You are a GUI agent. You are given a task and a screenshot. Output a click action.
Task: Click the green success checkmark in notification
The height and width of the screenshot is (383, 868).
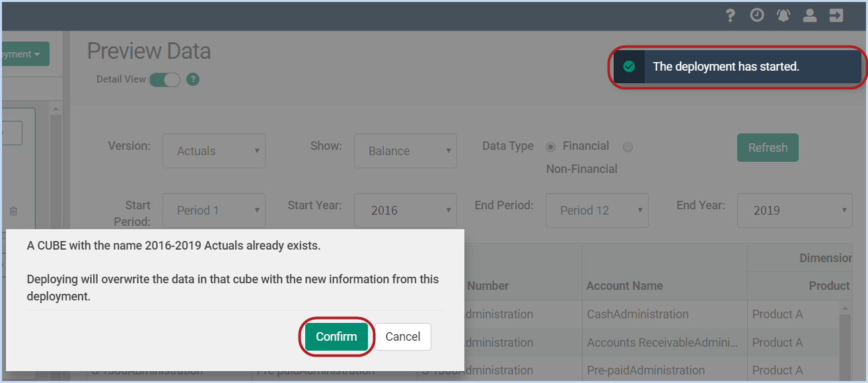coord(629,67)
